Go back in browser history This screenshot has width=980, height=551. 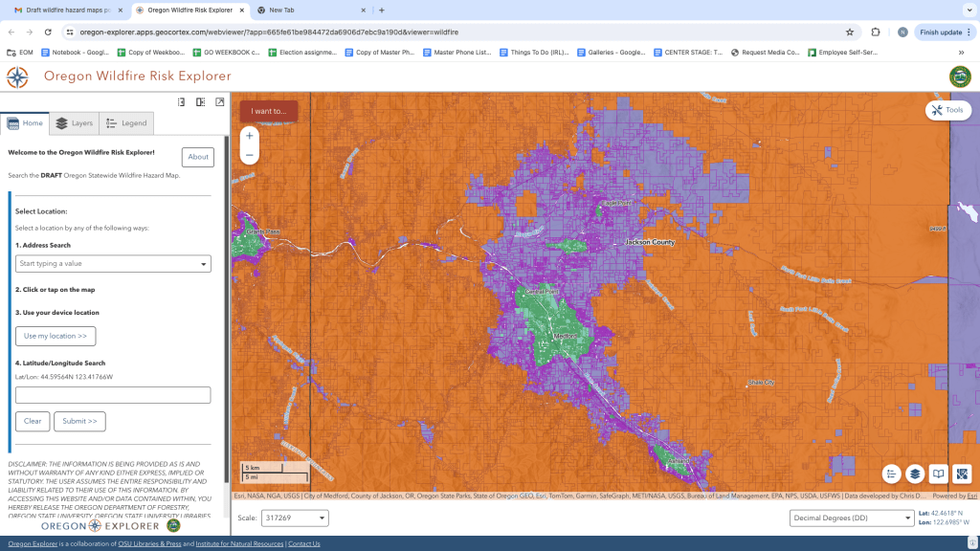click(x=11, y=32)
